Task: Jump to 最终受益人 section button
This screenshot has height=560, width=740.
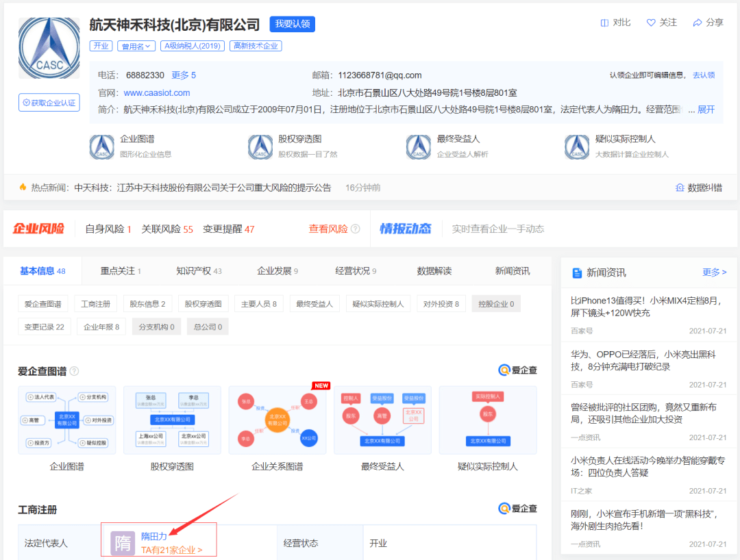Action: click(x=314, y=304)
